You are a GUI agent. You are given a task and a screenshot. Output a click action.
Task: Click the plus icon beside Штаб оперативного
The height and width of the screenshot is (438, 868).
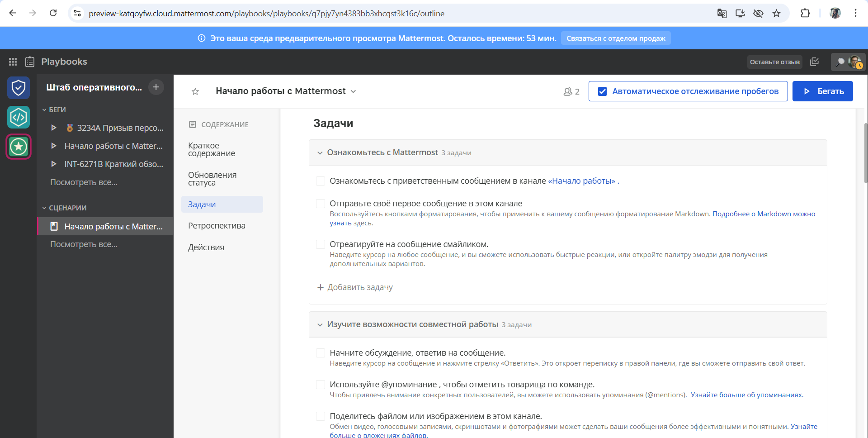point(156,87)
